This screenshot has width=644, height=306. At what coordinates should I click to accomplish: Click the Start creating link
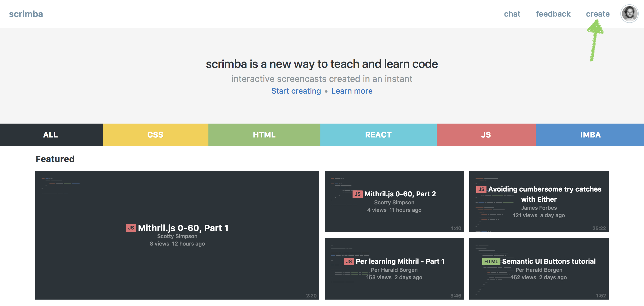[296, 91]
